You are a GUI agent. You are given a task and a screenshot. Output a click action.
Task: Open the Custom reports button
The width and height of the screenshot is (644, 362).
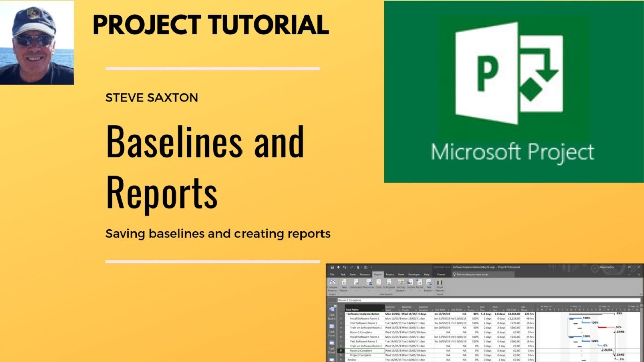point(411,285)
